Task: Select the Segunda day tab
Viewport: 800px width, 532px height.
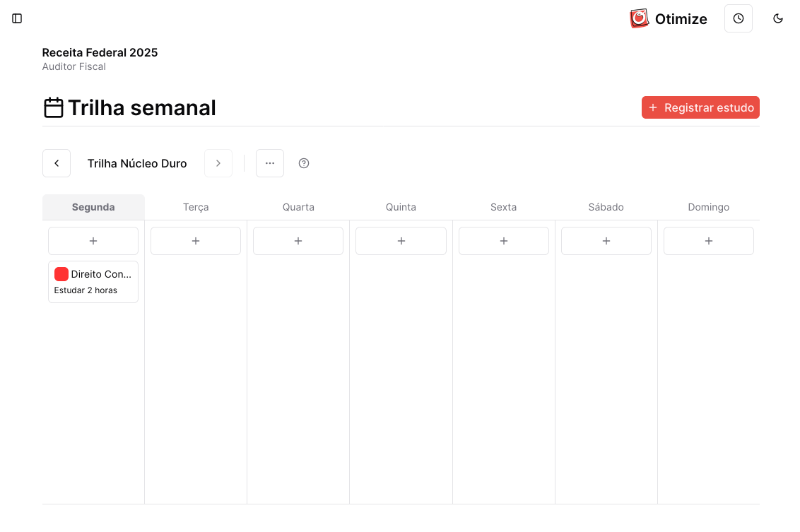Action: [x=93, y=207]
